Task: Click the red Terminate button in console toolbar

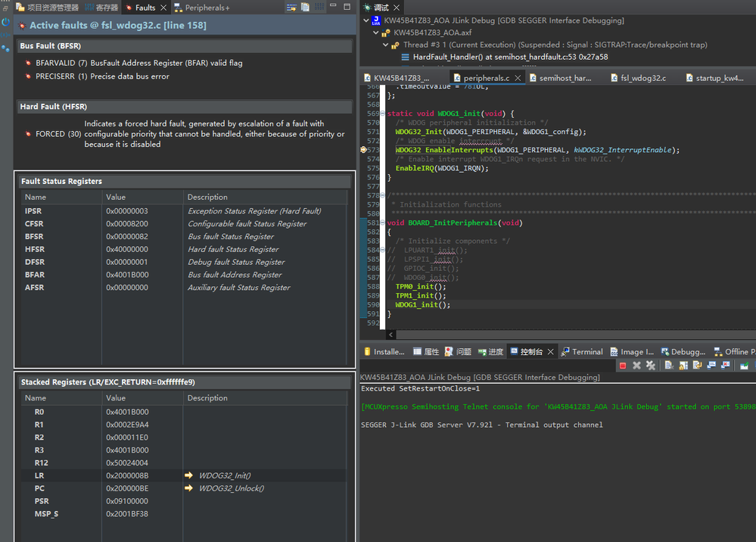Action: [623, 366]
